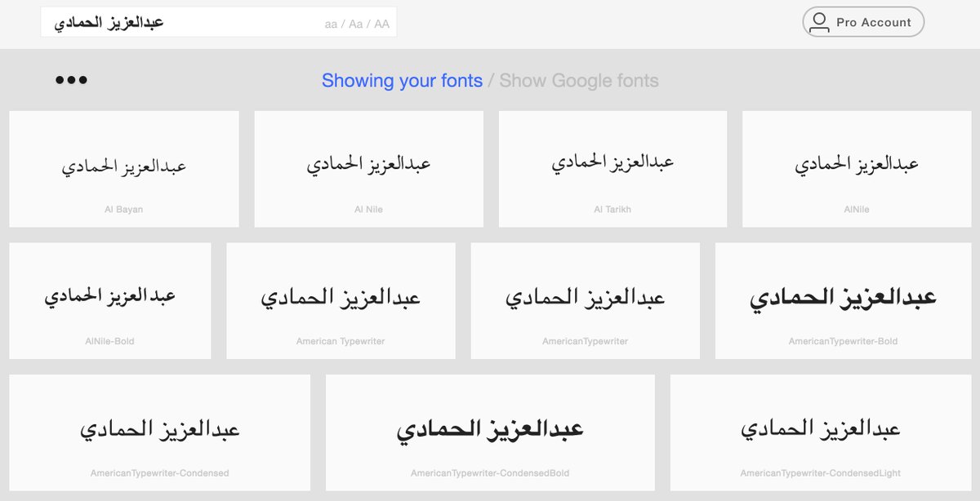Open the AlNile font sample card
Screen dimensions: 980x501
pyautogui.click(x=857, y=169)
